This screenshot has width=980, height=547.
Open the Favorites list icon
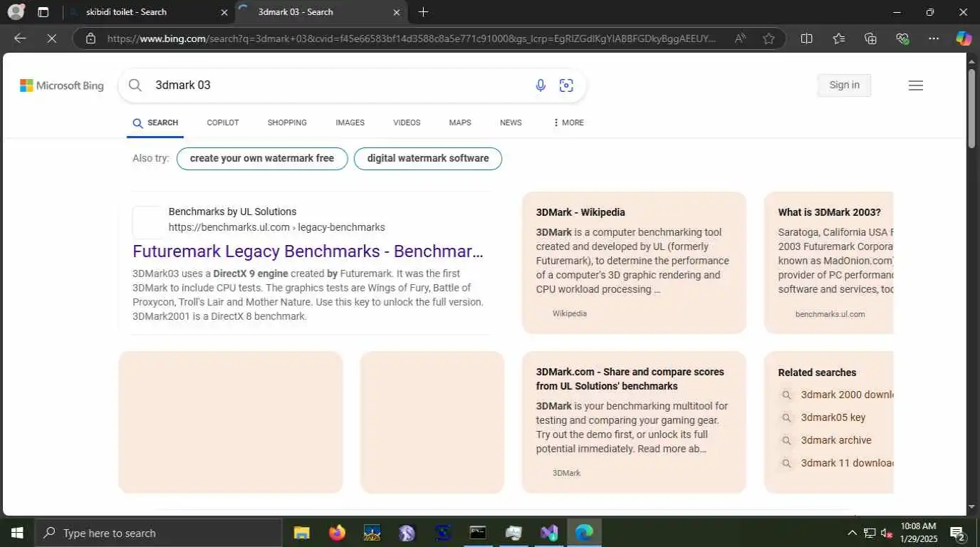coord(838,38)
